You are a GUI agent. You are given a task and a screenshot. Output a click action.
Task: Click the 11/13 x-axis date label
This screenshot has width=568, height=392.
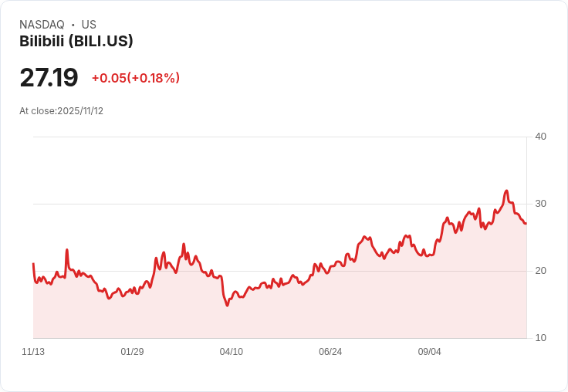click(x=33, y=352)
